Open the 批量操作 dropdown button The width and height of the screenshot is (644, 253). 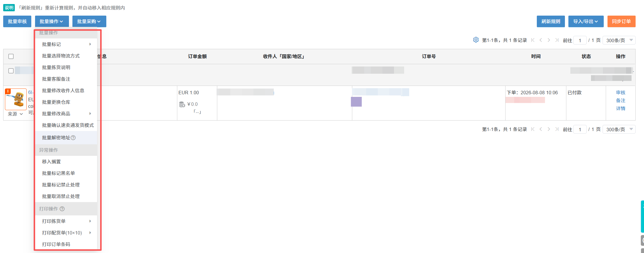(52, 21)
